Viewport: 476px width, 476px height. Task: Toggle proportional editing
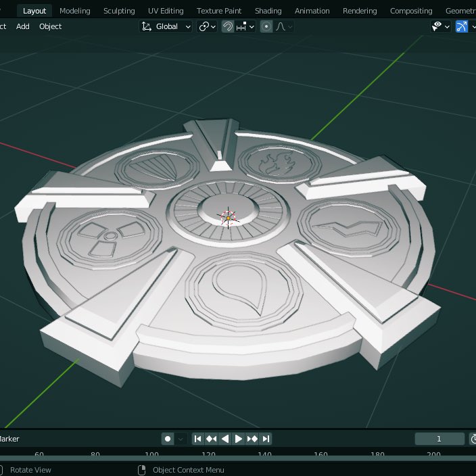click(x=266, y=27)
